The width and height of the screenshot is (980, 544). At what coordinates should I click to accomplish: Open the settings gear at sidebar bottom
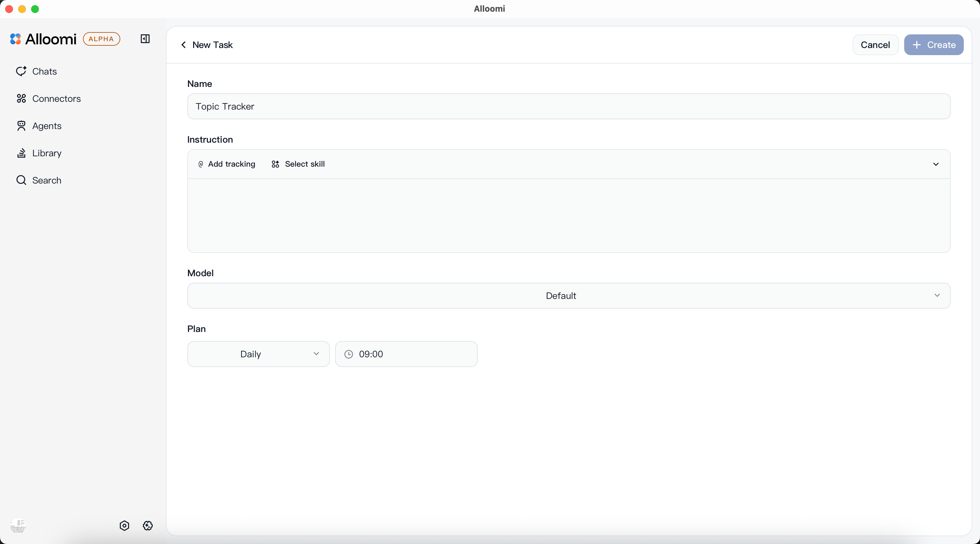tap(147, 526)
